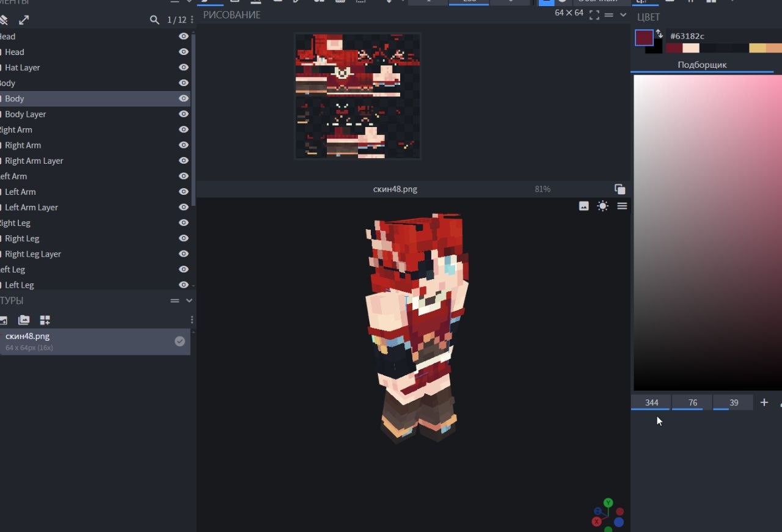Screen dimensions: 782x532
Task: Pick the orange swatch from the color history
Action: [774, 48]
